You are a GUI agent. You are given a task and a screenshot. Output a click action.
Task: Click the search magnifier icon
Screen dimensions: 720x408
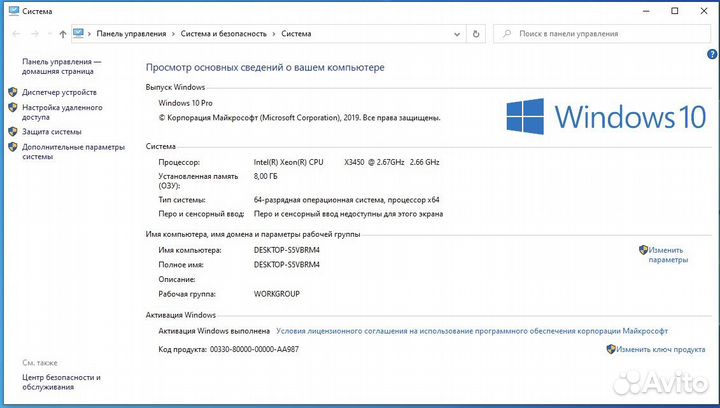[x=507, y=34]
